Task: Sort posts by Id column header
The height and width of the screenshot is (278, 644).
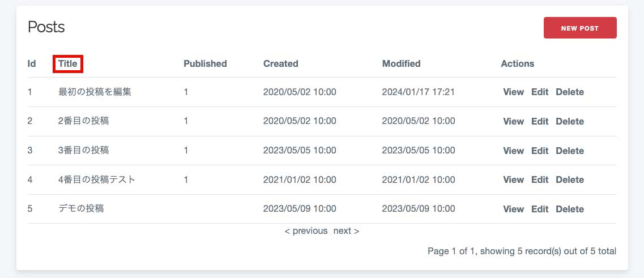Action: [32, 63]
